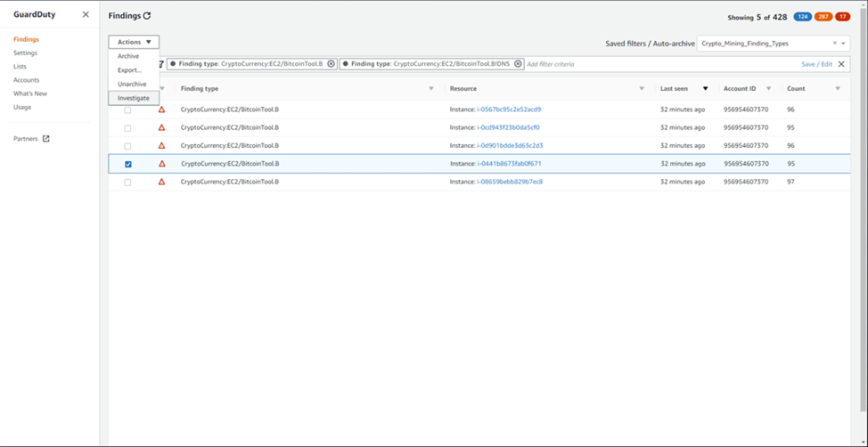
Task: Uncheck the finding for instance i-0441b8673fab0f671
Action: coord(127,165)
